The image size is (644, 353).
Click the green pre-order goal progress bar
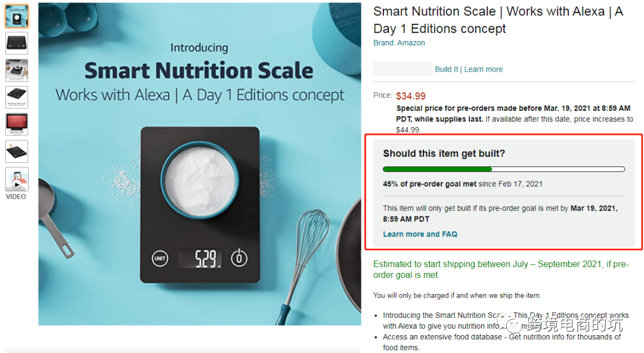click(503, 169)
